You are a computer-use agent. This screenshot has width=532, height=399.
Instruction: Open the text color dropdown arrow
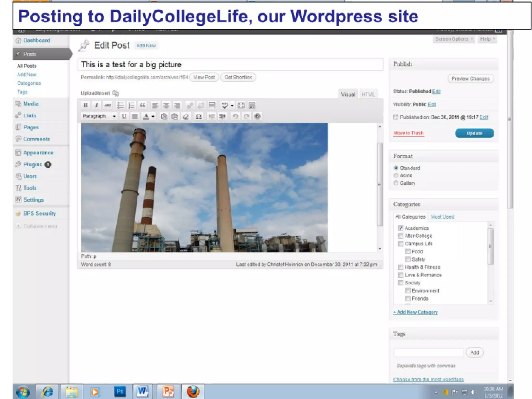click(153, 116)
